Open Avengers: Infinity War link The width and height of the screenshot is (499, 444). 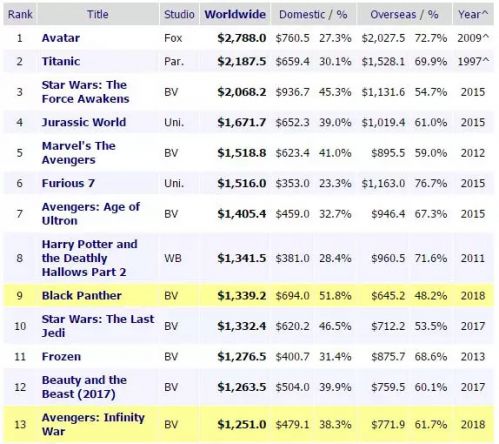coord(93,424)
